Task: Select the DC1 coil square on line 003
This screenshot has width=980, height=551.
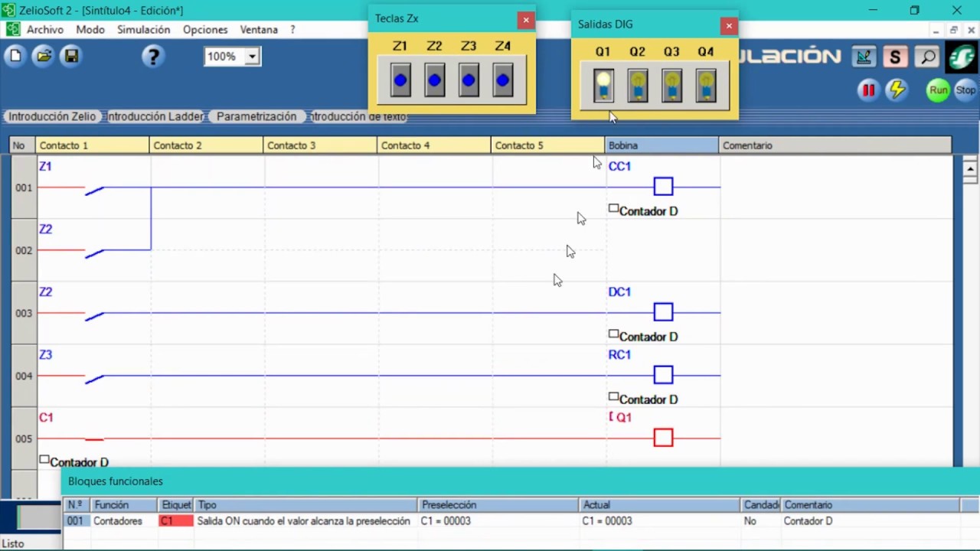Action: point(663,312)
